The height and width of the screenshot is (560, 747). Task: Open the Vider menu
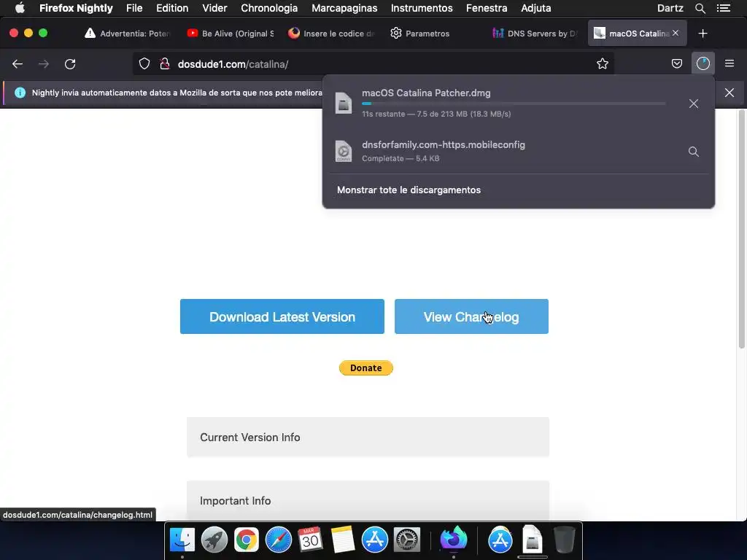tap(214, 8)
